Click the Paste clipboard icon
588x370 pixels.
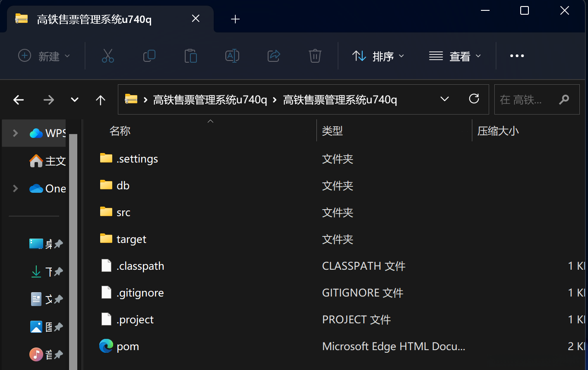point(190,56)
